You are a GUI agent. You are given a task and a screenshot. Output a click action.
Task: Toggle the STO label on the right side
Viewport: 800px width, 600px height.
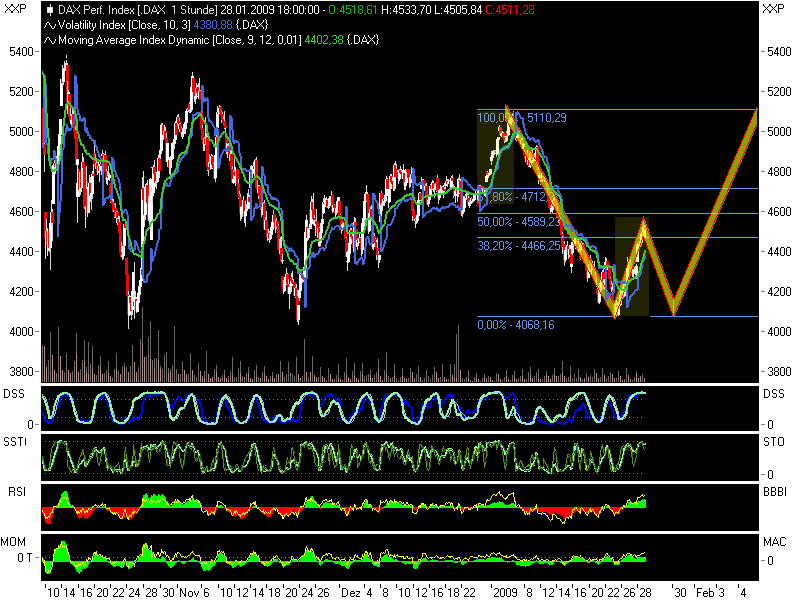coord(775,440)
